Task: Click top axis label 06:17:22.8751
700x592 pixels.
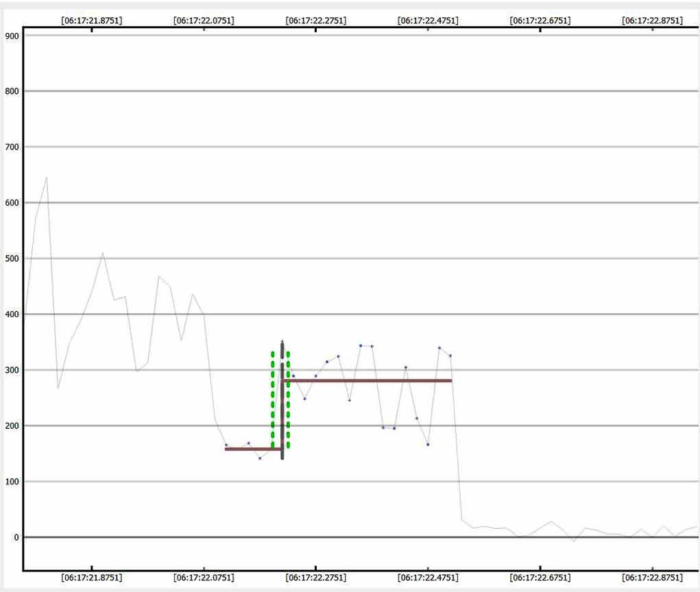Action: (652, 21)
